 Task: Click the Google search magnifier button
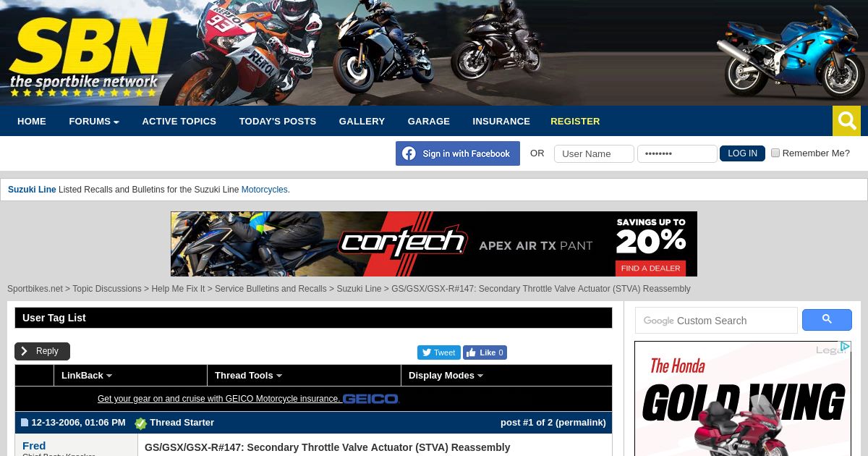827,320
